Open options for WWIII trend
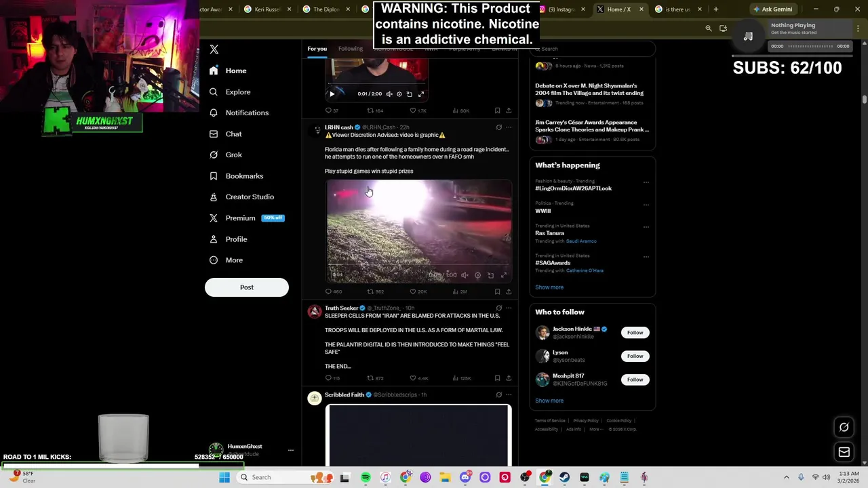The height and width of the screenshot is (488, 868). pos(646,204)
